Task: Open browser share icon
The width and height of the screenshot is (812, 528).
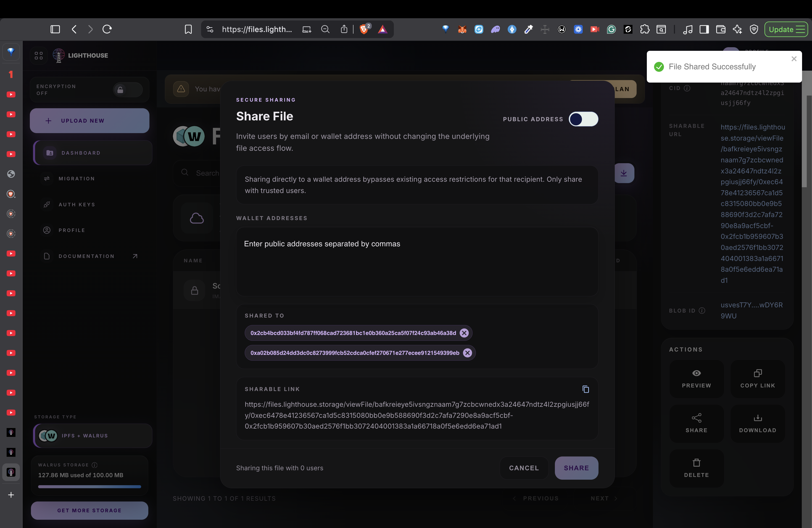Action: pos(344,29)
